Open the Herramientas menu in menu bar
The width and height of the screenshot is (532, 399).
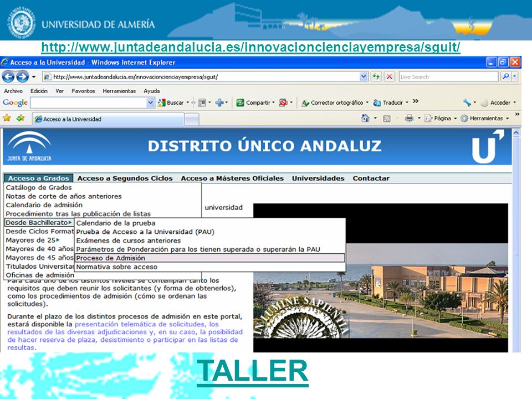pos(119,91)
